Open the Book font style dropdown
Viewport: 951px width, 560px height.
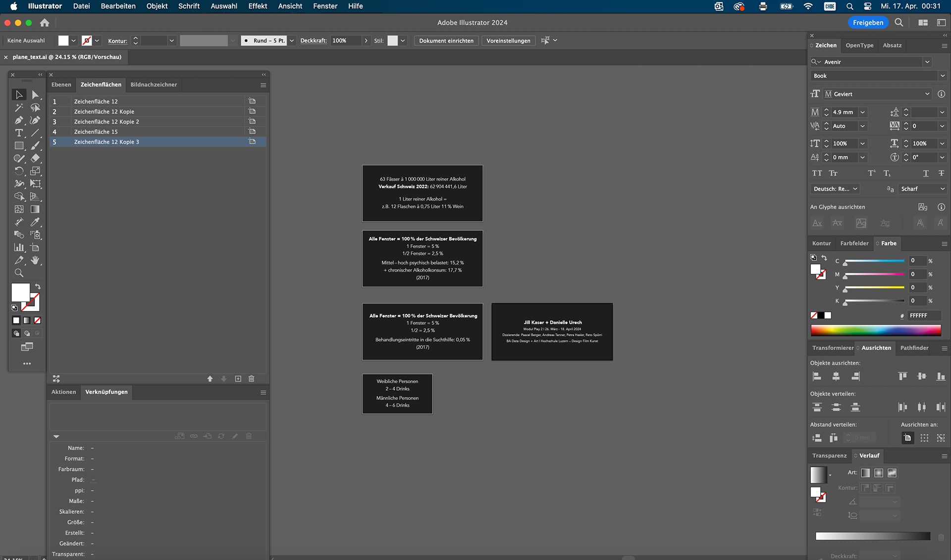pyautogui.click(x=942, y=76)
